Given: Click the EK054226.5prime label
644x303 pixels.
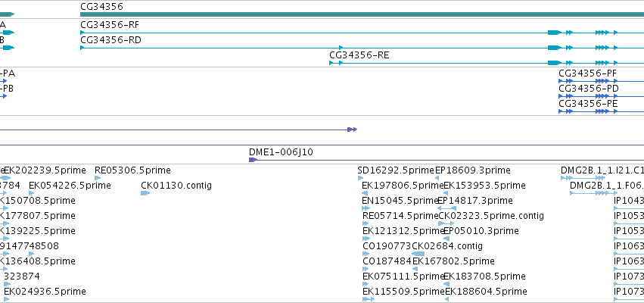Looking at the screenshot, I should [x=70, y=186].
